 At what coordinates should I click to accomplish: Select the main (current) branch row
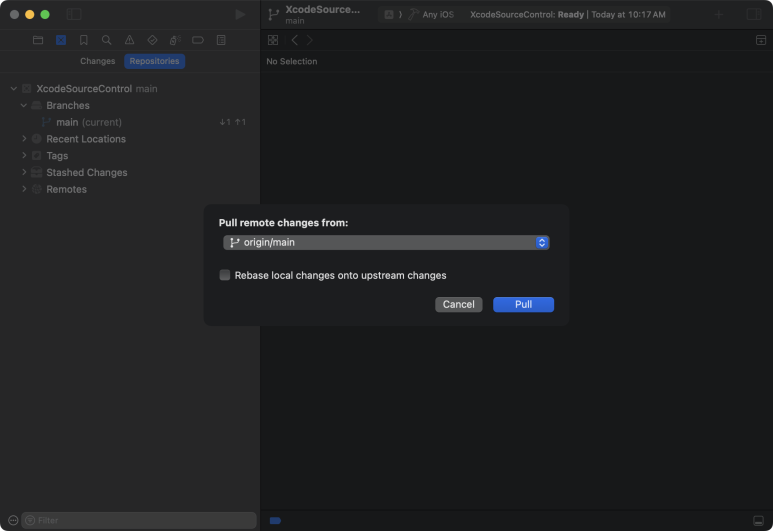(x=130, y=122)
